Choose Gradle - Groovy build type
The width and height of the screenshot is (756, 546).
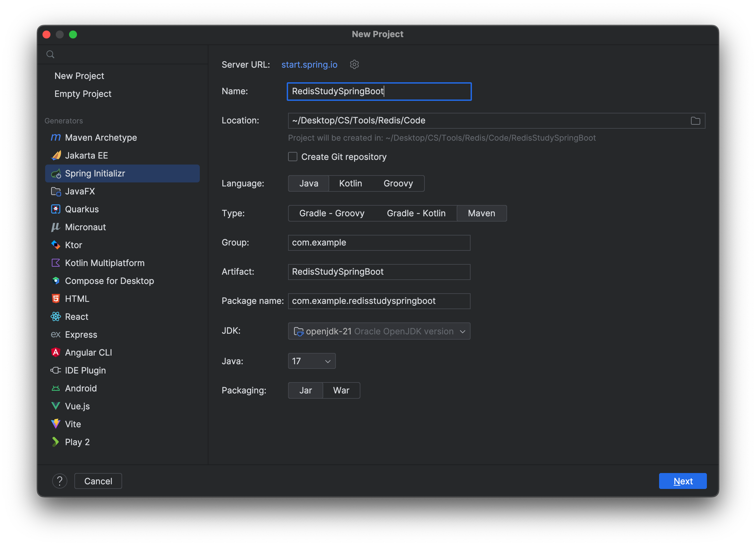click(x=332, y=213)
